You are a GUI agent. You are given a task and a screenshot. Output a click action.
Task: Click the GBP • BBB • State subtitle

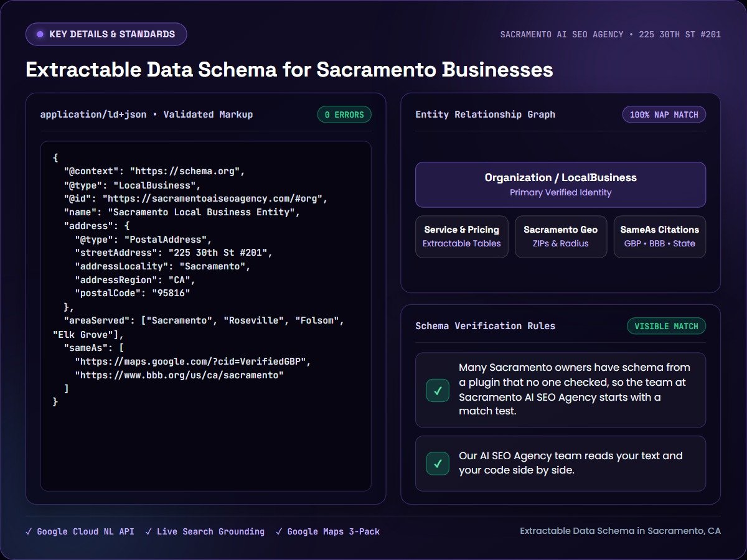(660, 243)
